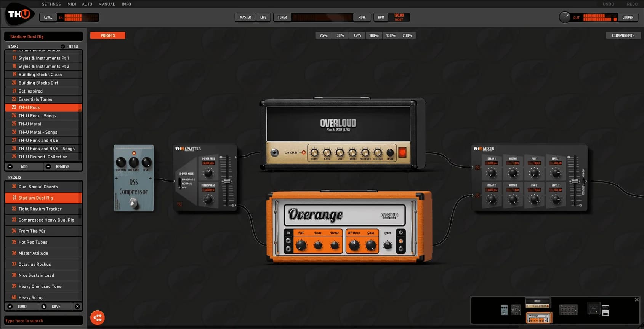
Task: Open the INFO menu
Action: (127, 4)
